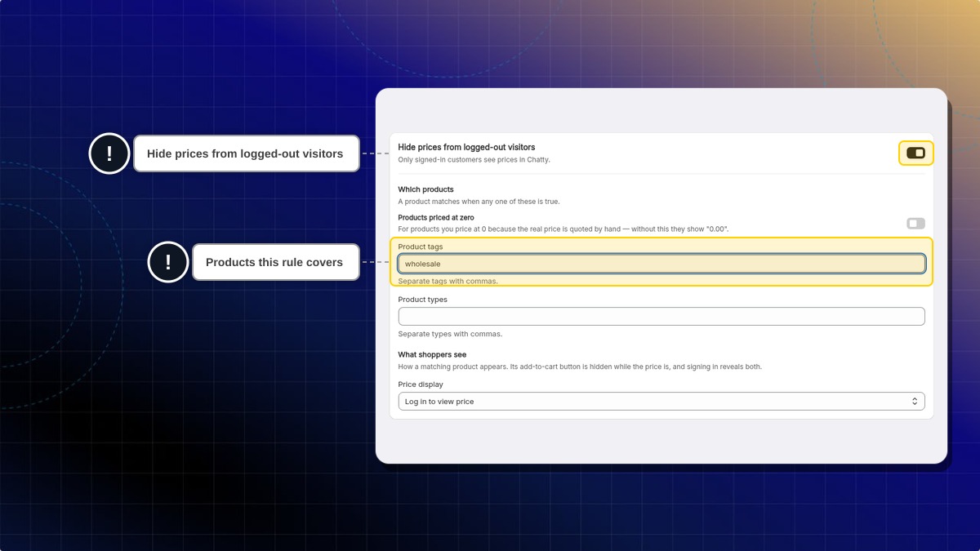
Task: Click the 'Price display' label
Action: point(421,384)
